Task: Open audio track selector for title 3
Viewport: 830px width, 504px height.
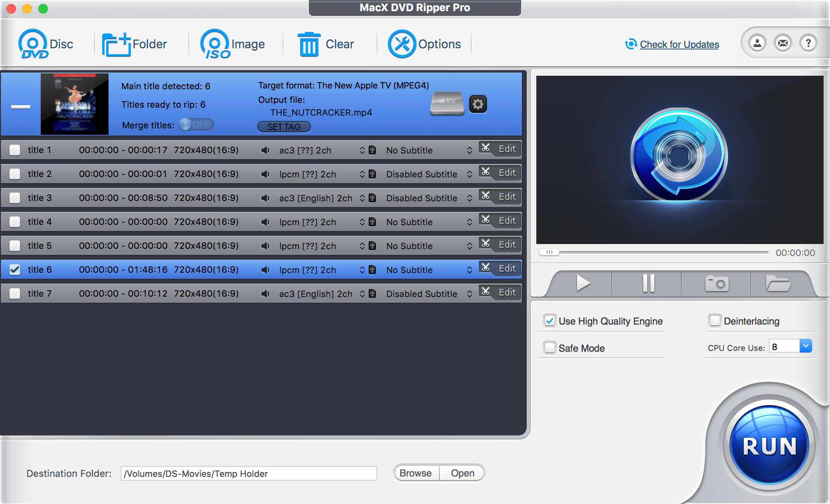Action: 363,198
